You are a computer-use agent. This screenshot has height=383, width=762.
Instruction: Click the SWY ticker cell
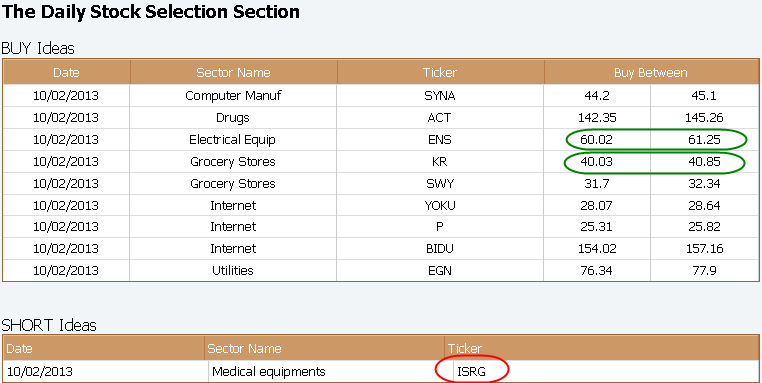tap(440, 183)
